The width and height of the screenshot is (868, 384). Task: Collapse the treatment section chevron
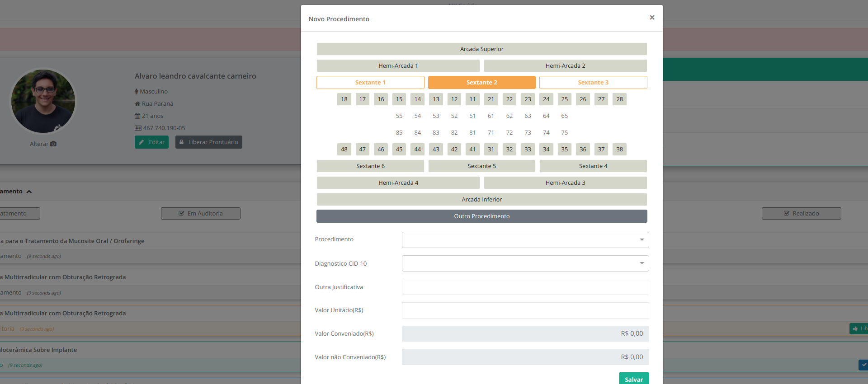tap(29, 192)
